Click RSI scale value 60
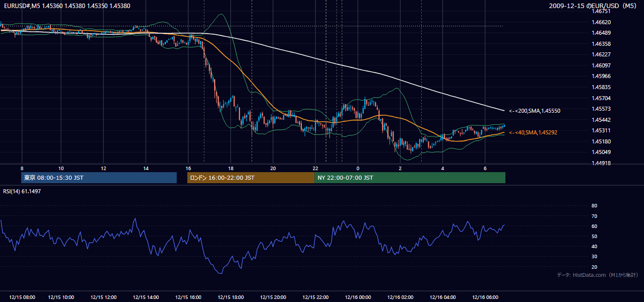 pos(595,226)
